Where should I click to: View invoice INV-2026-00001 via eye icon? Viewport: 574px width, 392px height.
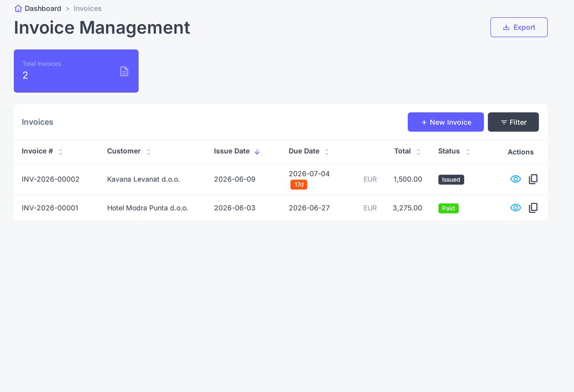(x=515, y=208)
